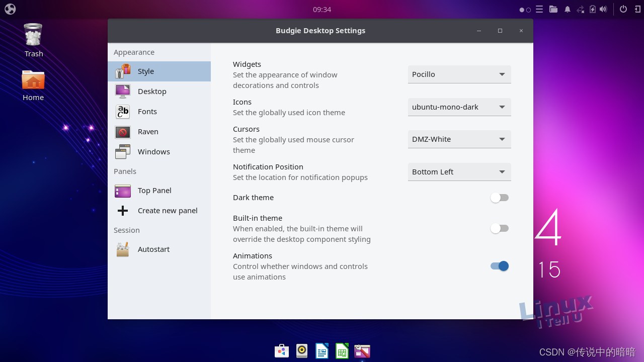Image resolution: width=644 pixels, height=362 pixels.
Task: Switch to the second, hollow workspace dot
Action: pyautogui.click(x=528, y=10)
